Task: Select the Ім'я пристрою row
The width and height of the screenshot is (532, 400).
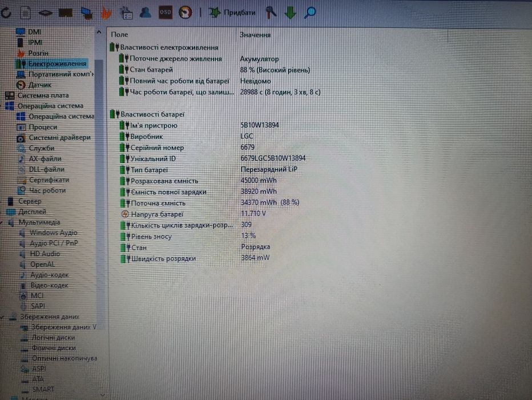Action: 199,125
